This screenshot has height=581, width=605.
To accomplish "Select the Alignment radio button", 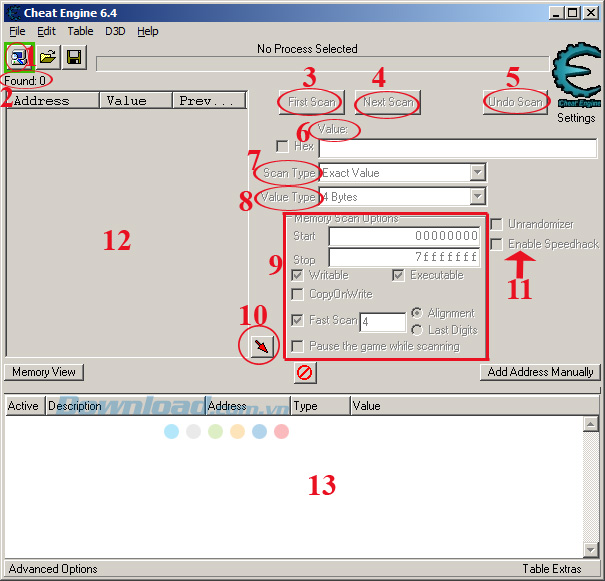I will (417, 313).
